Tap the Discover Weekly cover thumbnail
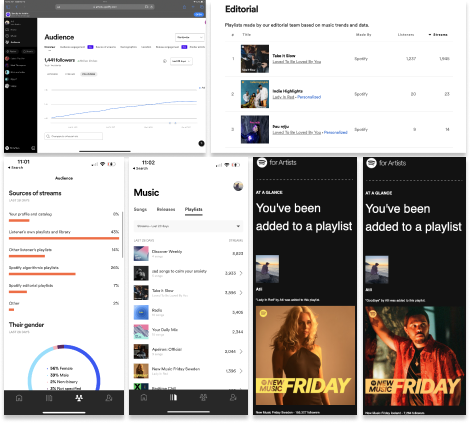This screenshot has height=423, width=470. [141, 254]
